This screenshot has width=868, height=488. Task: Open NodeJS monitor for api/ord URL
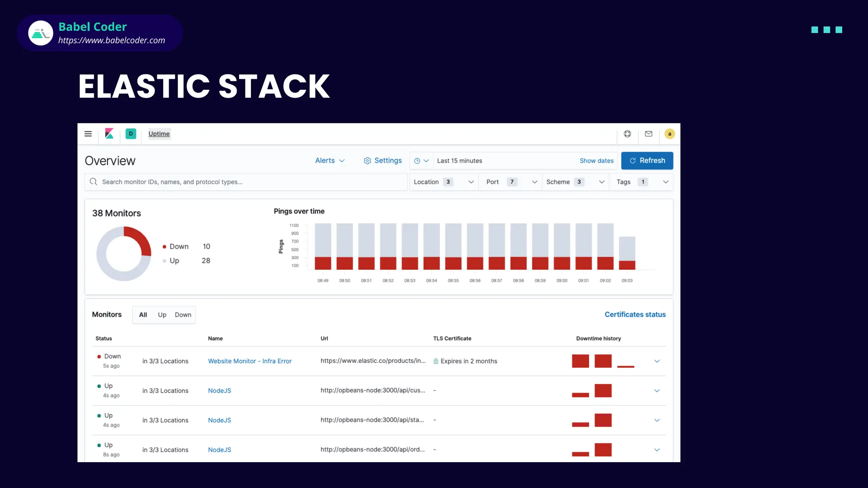[x=220, y=450]
